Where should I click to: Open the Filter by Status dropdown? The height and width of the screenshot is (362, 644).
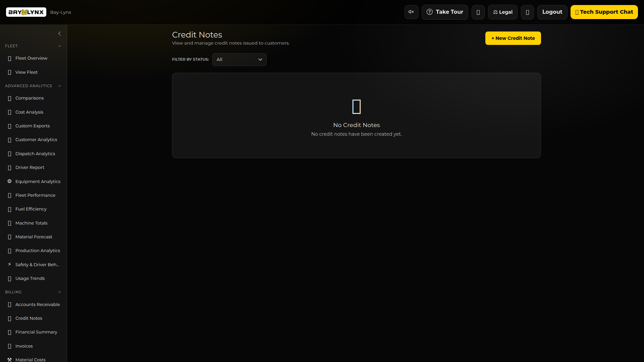click(x=239, y=60)
